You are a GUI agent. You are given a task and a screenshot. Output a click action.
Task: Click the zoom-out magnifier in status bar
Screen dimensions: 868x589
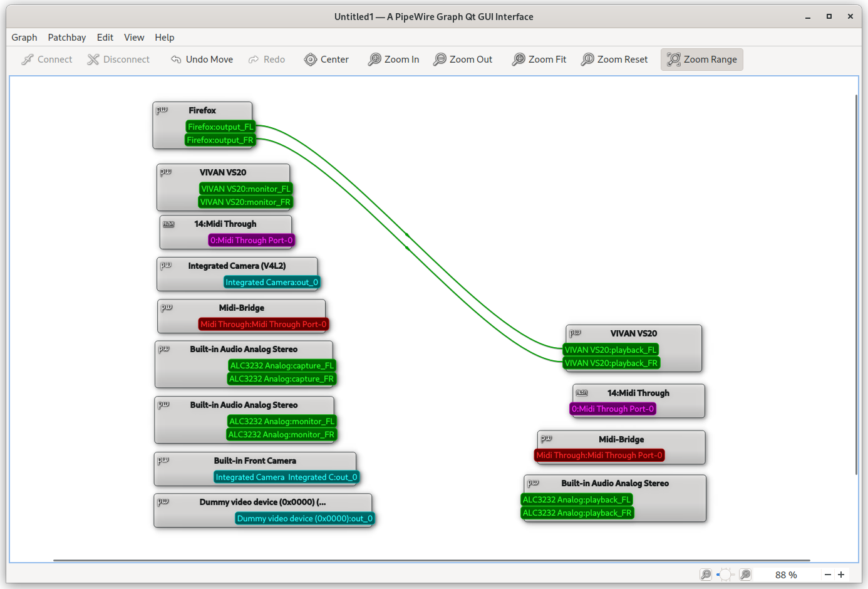point(706,575)
